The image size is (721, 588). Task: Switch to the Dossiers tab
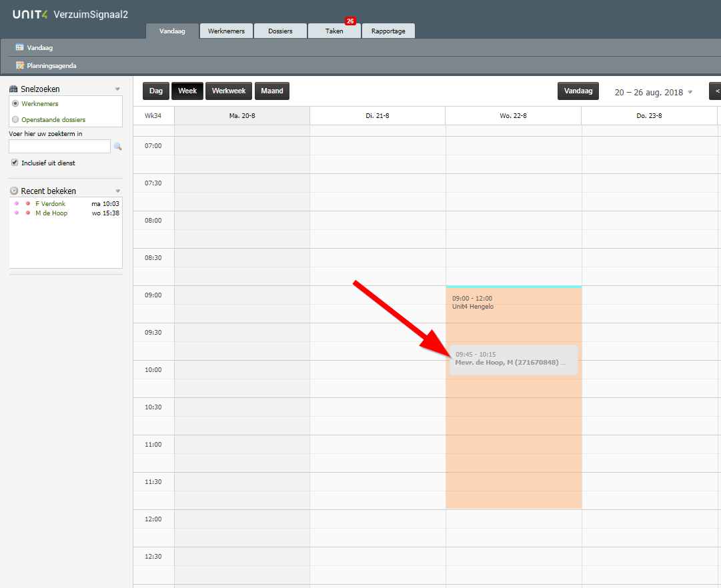[x=281, y=31]
